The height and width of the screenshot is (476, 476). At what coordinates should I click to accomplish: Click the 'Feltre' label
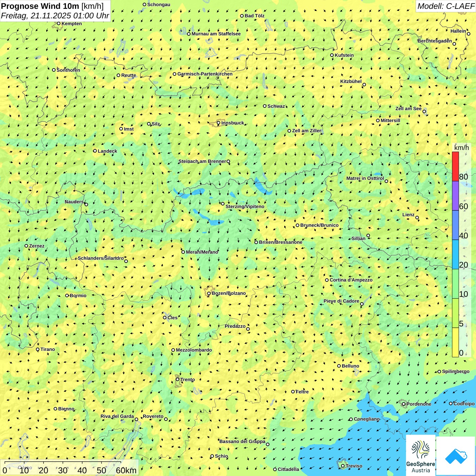pyautogui.click(x=302, y=392)
